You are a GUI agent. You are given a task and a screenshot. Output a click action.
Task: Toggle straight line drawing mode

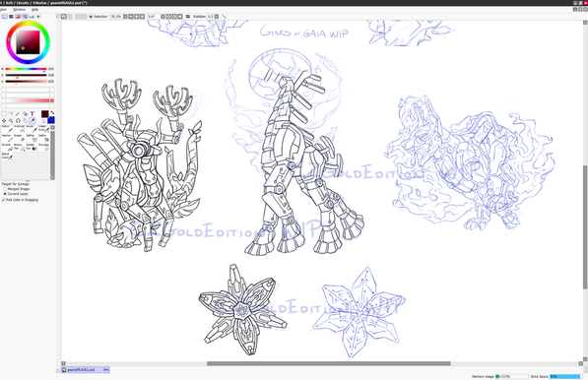[224, 17]
